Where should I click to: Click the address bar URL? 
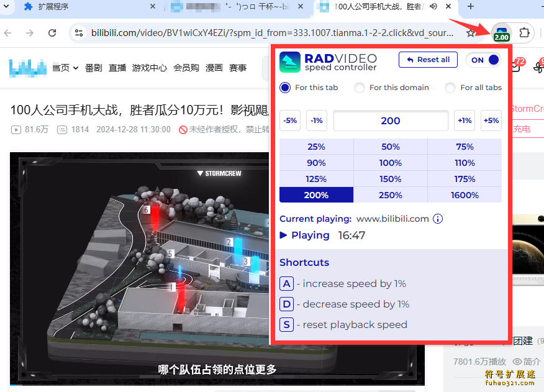pos(273,33)
